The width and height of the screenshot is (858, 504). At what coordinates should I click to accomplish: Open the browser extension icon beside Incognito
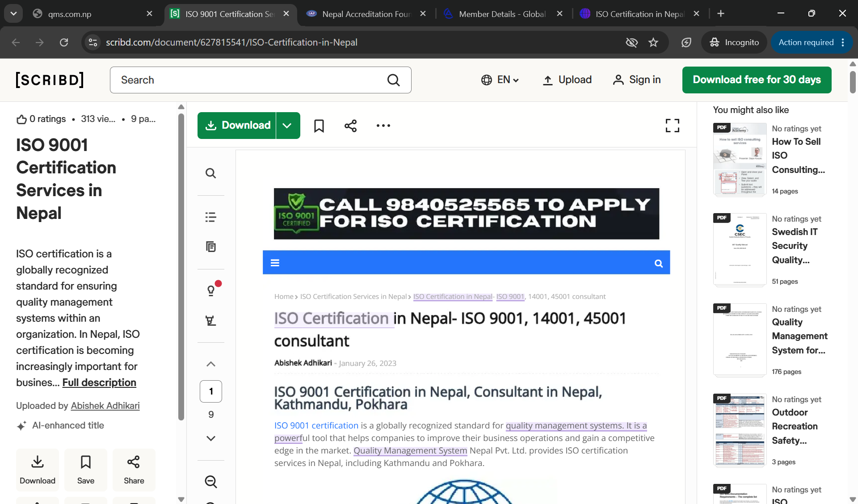(686, 42)
